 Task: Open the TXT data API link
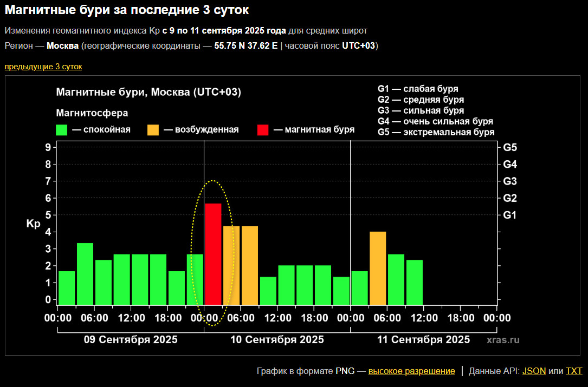[573, 371]
